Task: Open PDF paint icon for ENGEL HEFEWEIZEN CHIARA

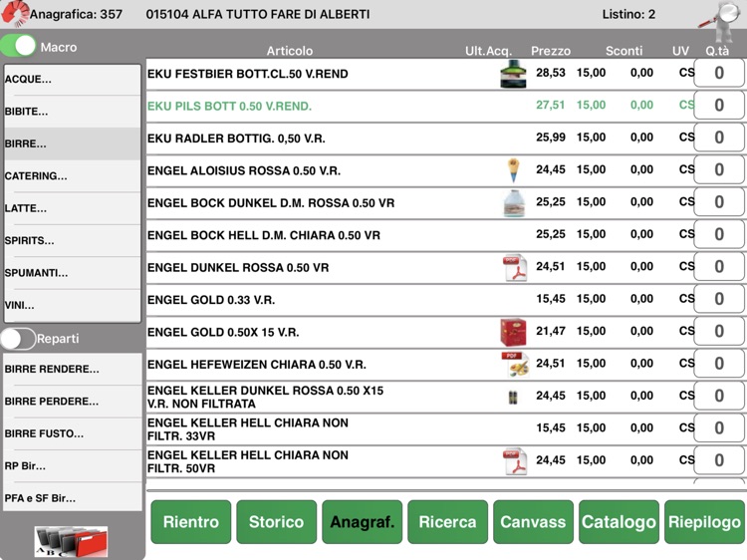Action: pos(515,365)
